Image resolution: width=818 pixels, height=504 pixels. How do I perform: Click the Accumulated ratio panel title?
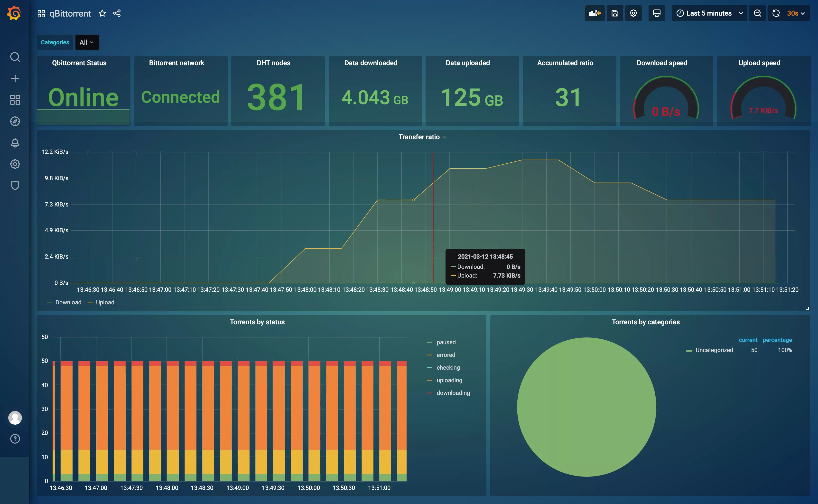click(565, 63)
